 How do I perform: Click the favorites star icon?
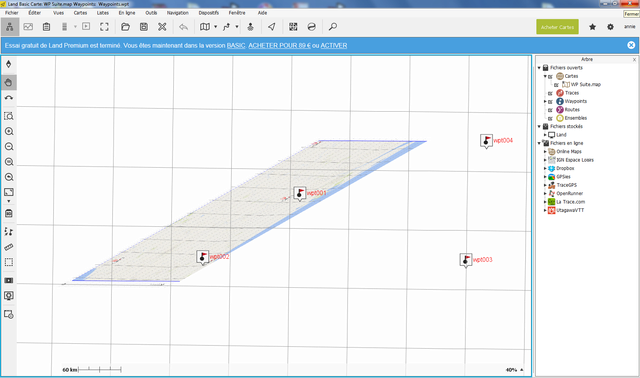592,27
